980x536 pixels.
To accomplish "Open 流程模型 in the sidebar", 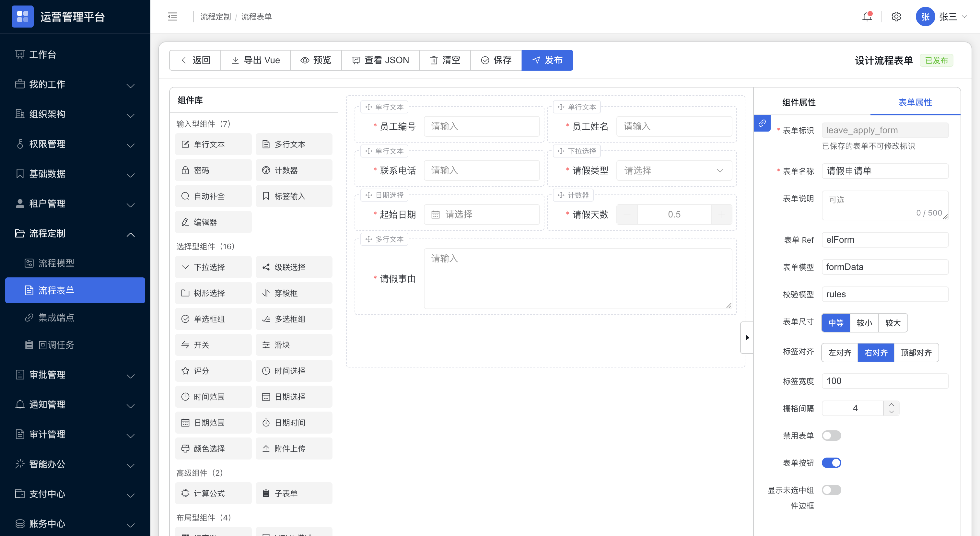I will pos(75,263).
